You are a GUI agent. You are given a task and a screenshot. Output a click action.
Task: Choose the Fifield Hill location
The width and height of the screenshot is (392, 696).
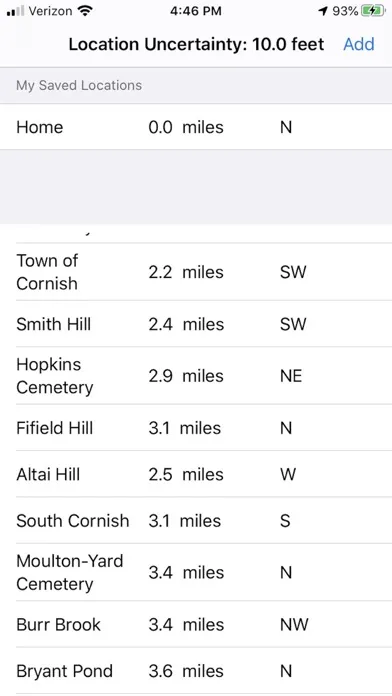(x=196, y=428)
